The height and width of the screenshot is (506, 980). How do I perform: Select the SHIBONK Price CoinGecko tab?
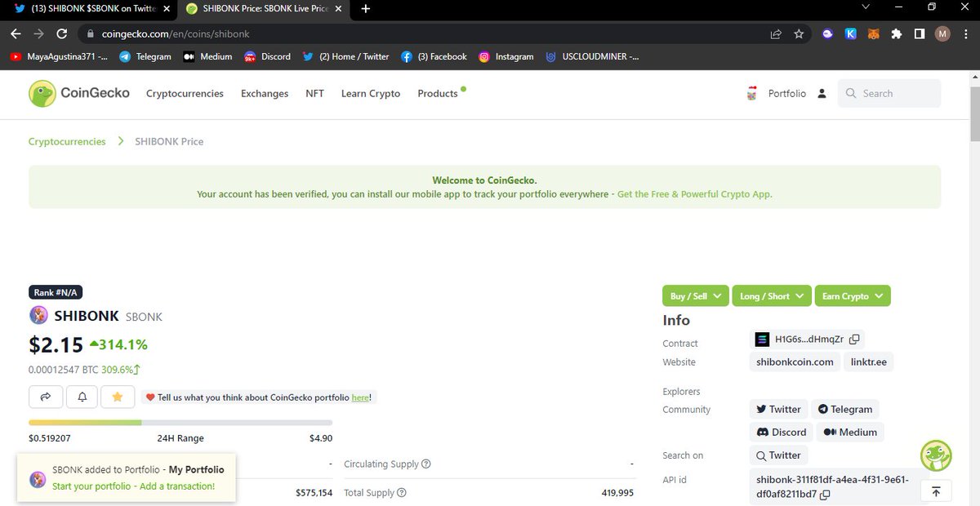click(x=263, y=9)
